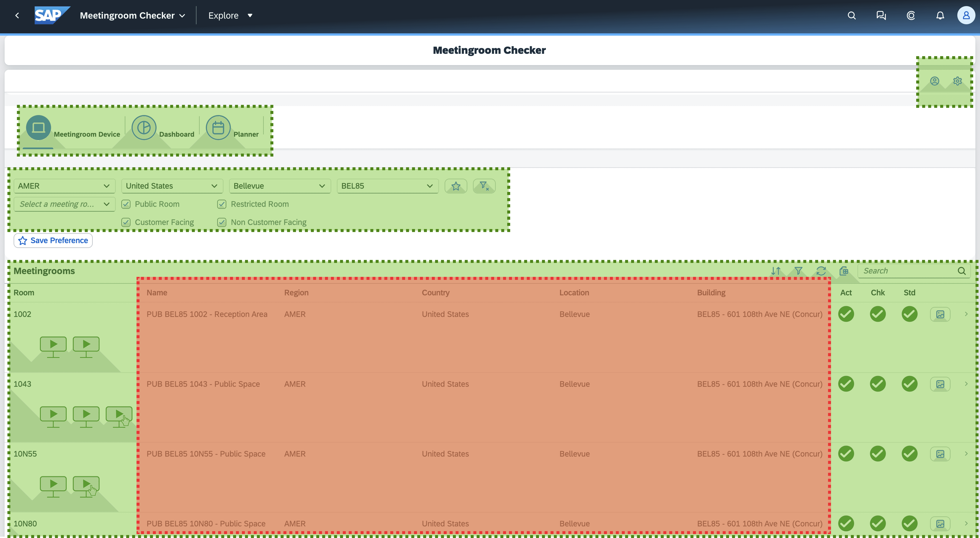The width and height of the screenshot is (980, 538).
Task: Uncheck the Public Room checkbox
Action: pos(126,204)
